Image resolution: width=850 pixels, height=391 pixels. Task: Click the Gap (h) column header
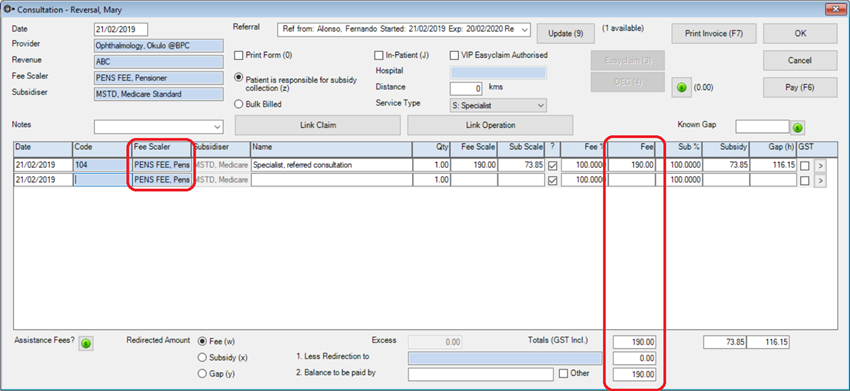pos(773,148)
